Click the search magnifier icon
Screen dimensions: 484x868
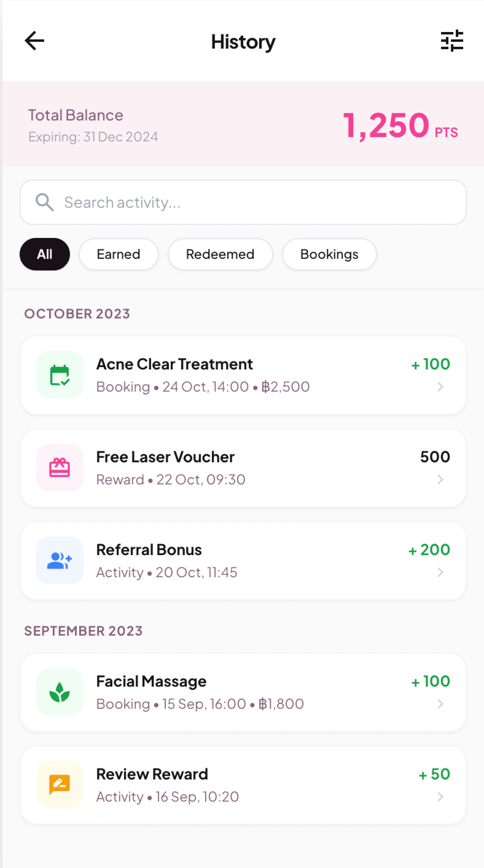44,202
